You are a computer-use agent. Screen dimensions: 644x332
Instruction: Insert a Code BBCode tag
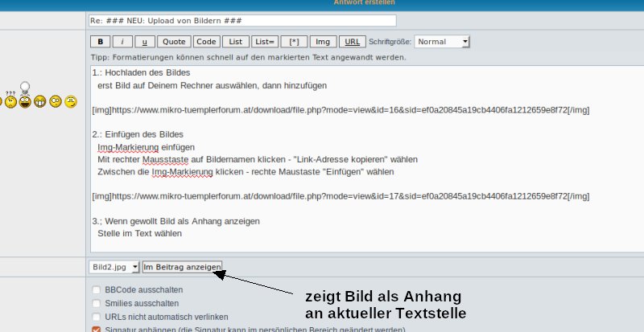click(206, 42)
